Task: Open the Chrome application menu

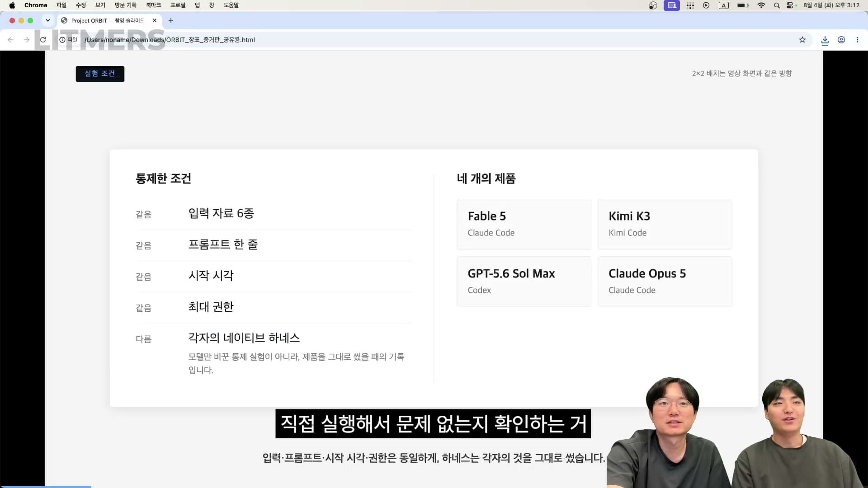Action: click(36, 5)
